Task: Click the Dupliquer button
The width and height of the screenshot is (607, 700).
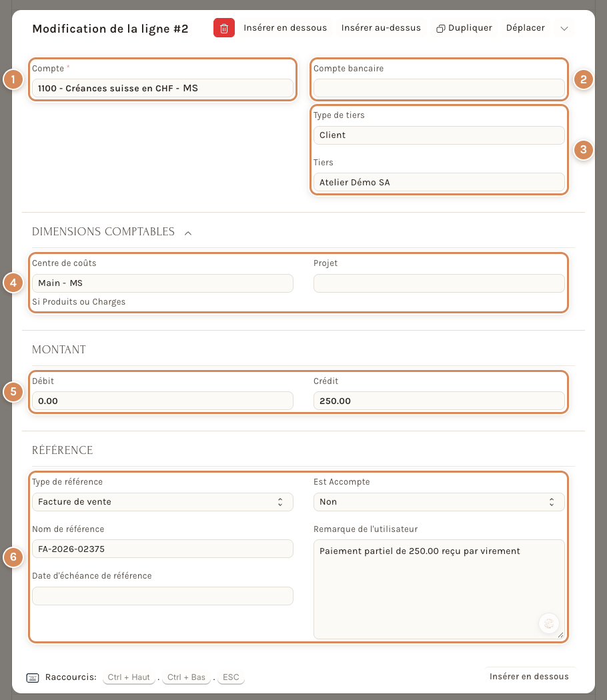Action: [464, 28]
